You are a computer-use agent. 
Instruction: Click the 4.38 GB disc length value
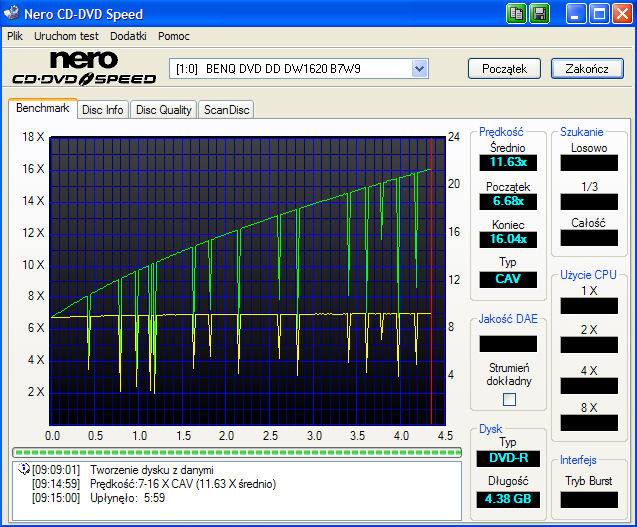(x=508, y=499)
